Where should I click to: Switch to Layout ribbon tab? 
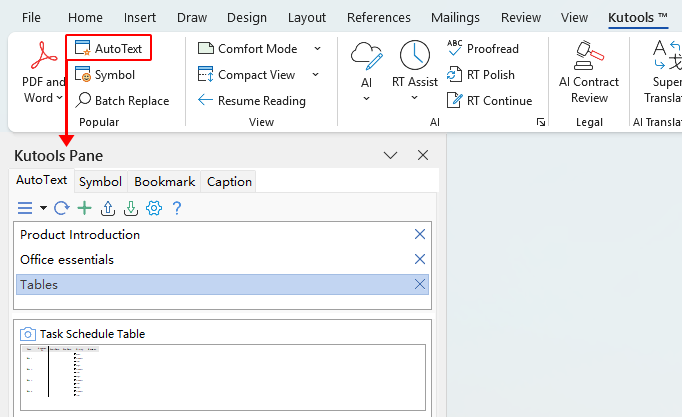[x=307, y=18]
